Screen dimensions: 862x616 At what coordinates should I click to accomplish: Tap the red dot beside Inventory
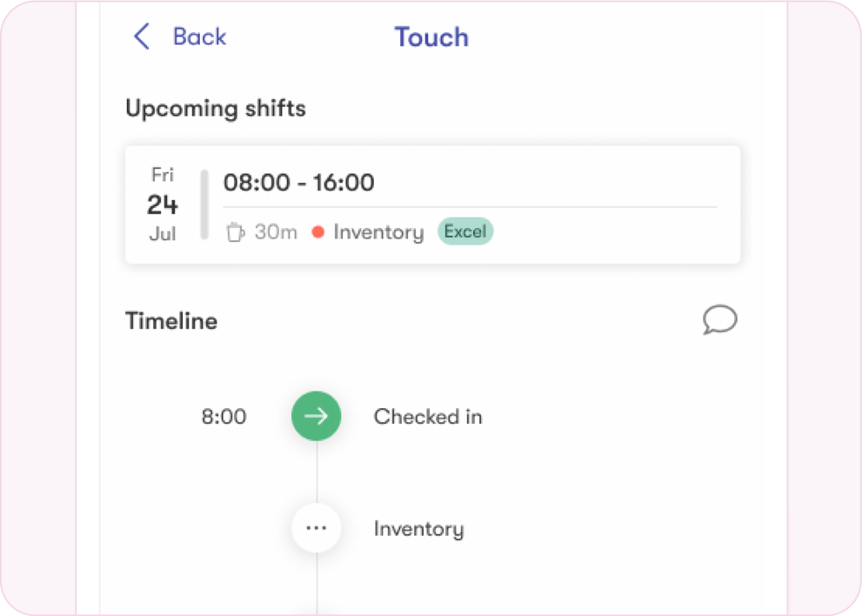coord(319,232)
